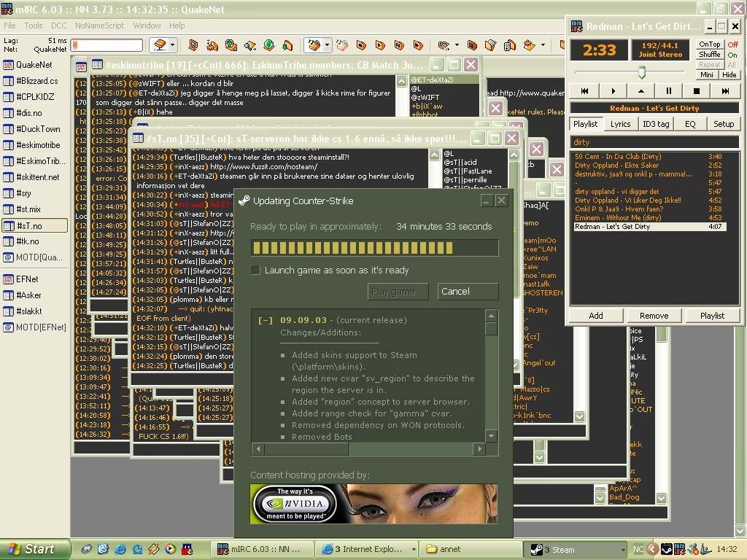Open the Setup tab in music player

pyautogui.click(x=723, y=124)
